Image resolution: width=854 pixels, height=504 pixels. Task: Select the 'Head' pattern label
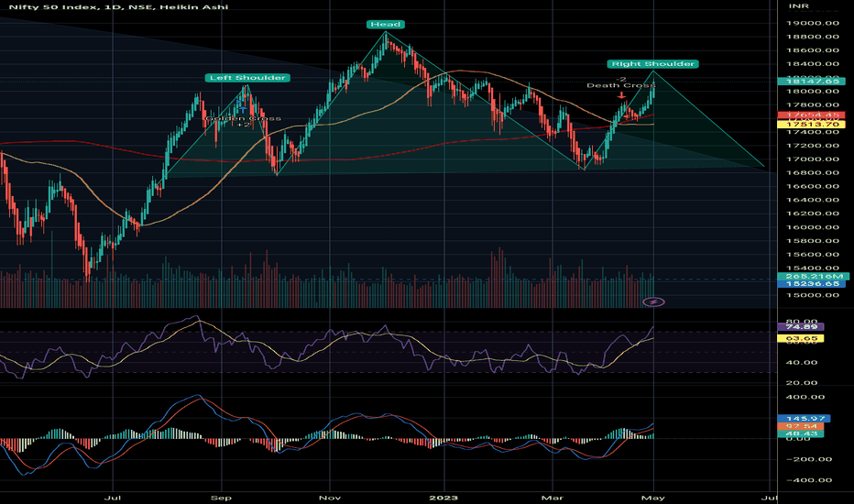[386, 24]
